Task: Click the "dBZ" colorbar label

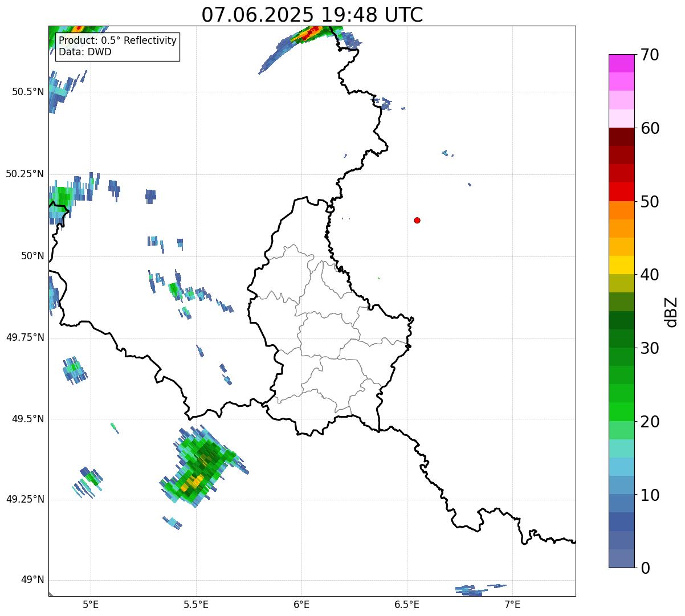Action: [x=671, y=312]
